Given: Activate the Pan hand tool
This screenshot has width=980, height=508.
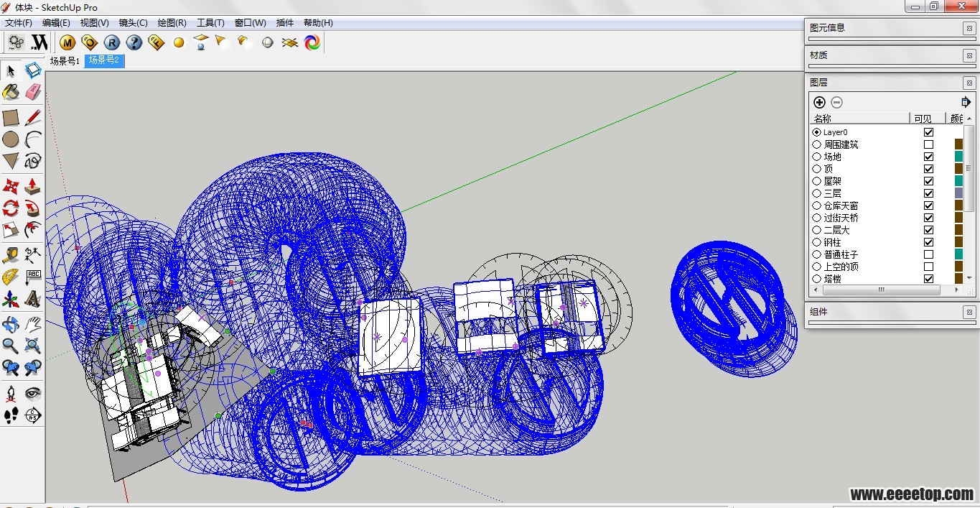Looking at the screenshot, I should [x=32, y=325].
